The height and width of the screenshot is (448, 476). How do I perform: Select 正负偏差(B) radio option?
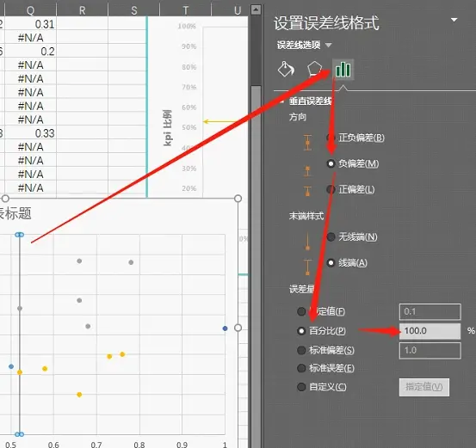tap(355, 138)
